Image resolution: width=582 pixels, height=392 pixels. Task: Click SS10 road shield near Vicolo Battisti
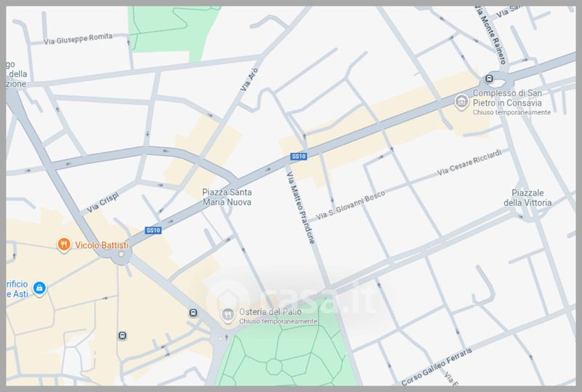click(153, 231)
